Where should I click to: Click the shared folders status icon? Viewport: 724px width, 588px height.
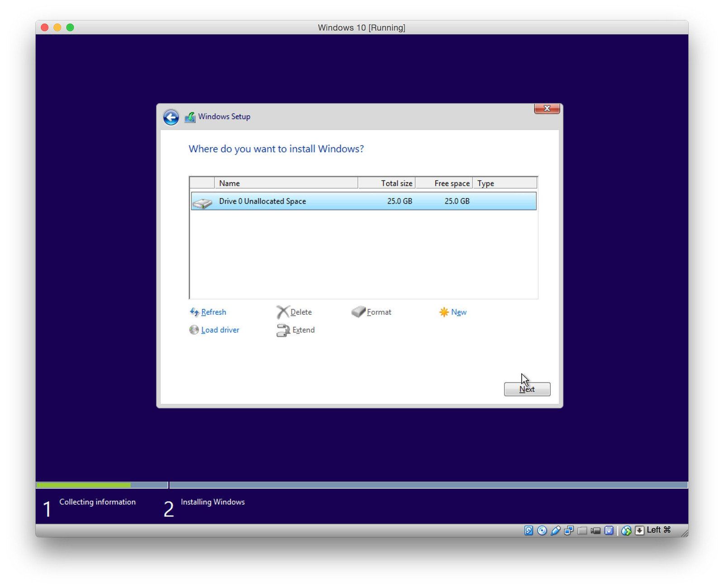click(582, 531)
